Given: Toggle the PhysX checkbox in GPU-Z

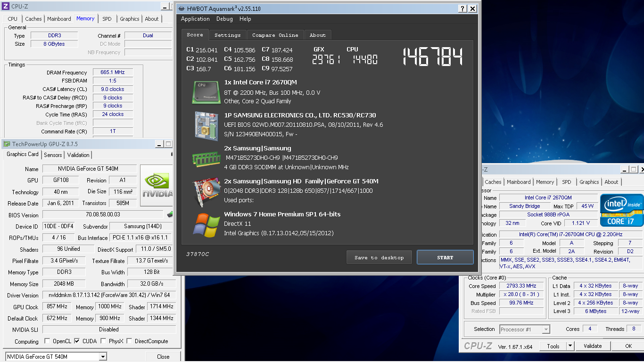Looking at the screenshot, I should [x=104, y=341].
